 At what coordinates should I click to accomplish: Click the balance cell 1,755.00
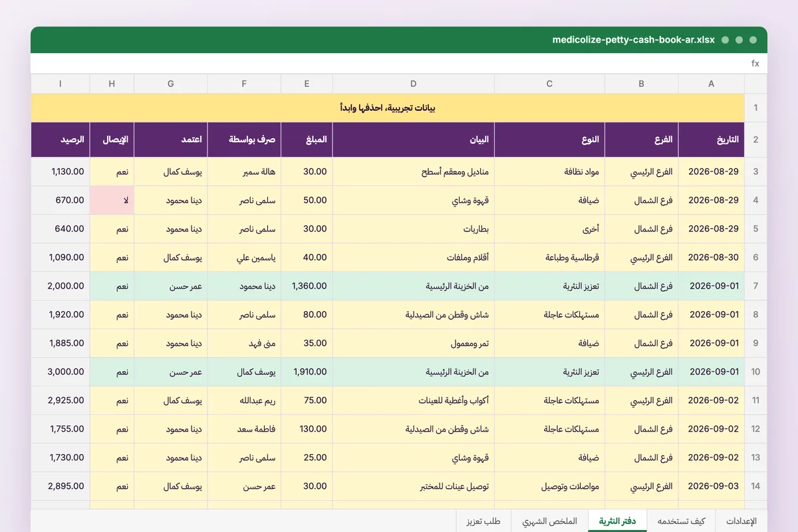[x=61, y=429]
